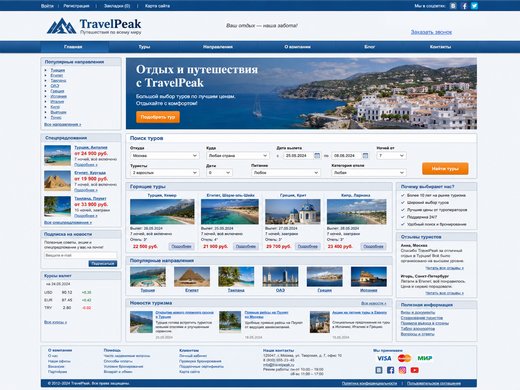This screenshot has height=390, width=520.
Task: Open the О компании nav tab
Action: (297, 47)
